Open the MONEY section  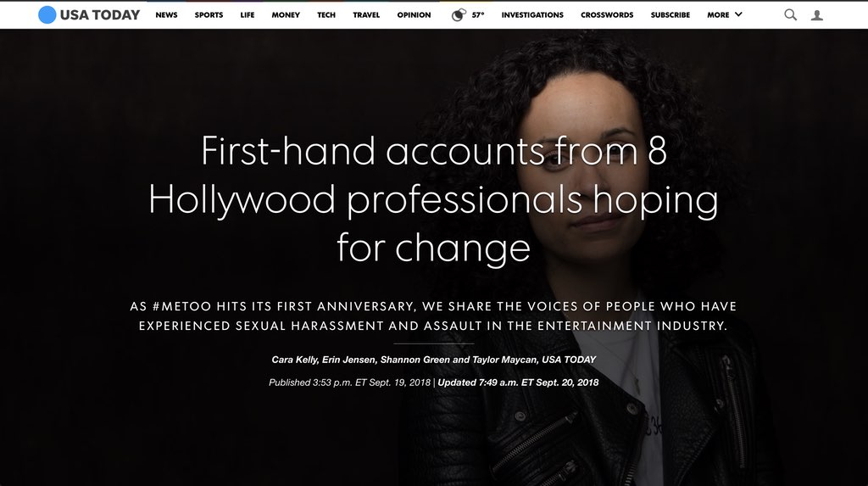pos(286,15)
